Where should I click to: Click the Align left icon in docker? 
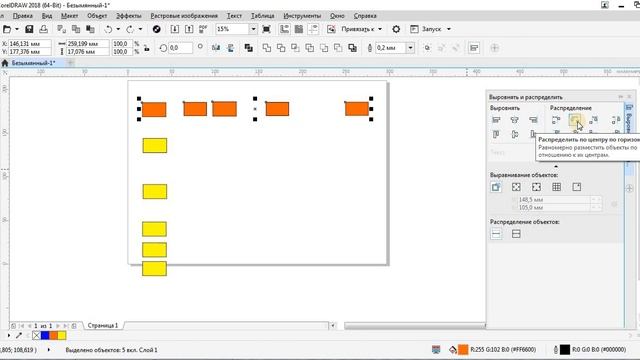coord(496,120)
